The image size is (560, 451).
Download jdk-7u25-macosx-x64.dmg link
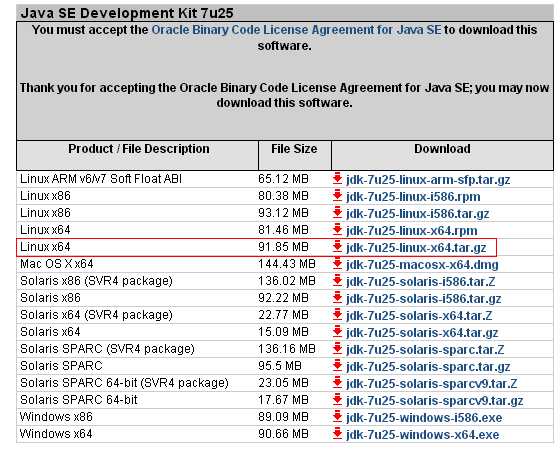click(422, 265)
